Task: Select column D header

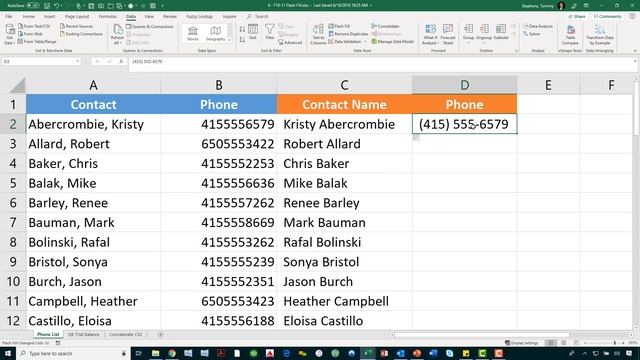Action: tap(464, 85)
